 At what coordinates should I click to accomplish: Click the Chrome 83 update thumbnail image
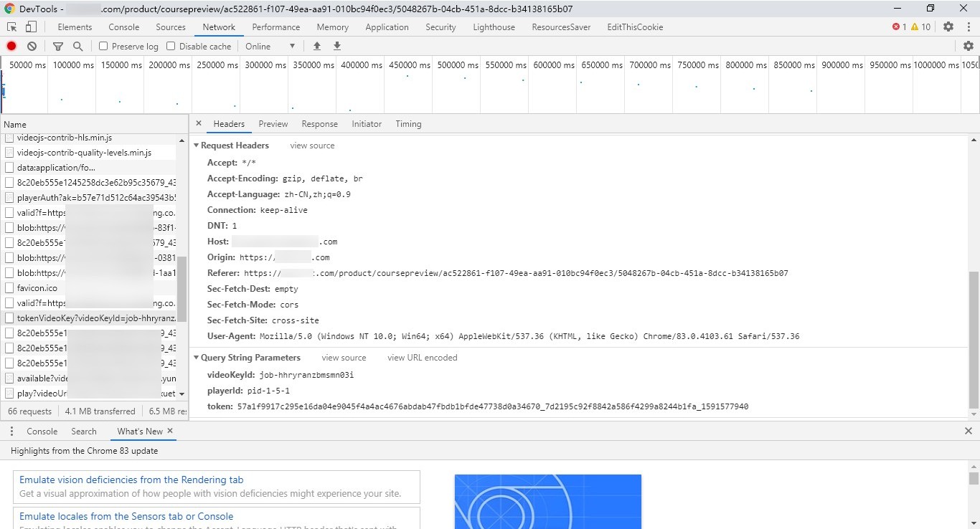(548, 502)
